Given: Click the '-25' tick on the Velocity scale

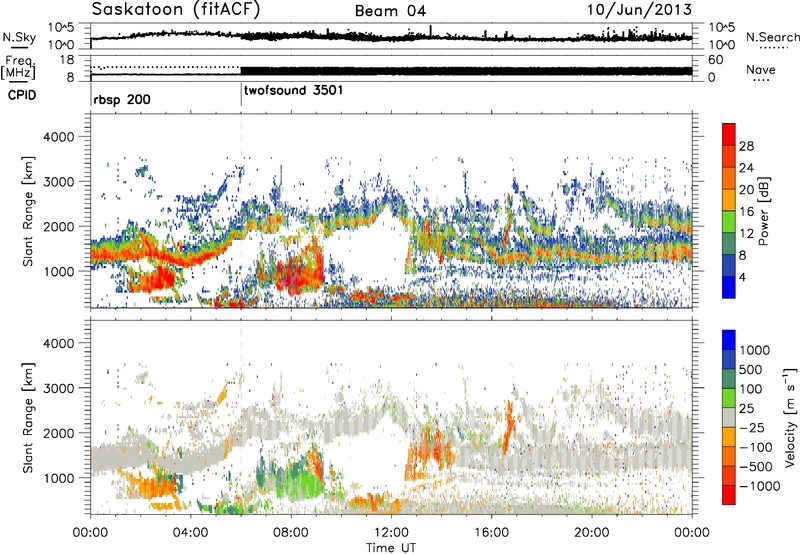Looking at the screenshot, I should 752,427.
